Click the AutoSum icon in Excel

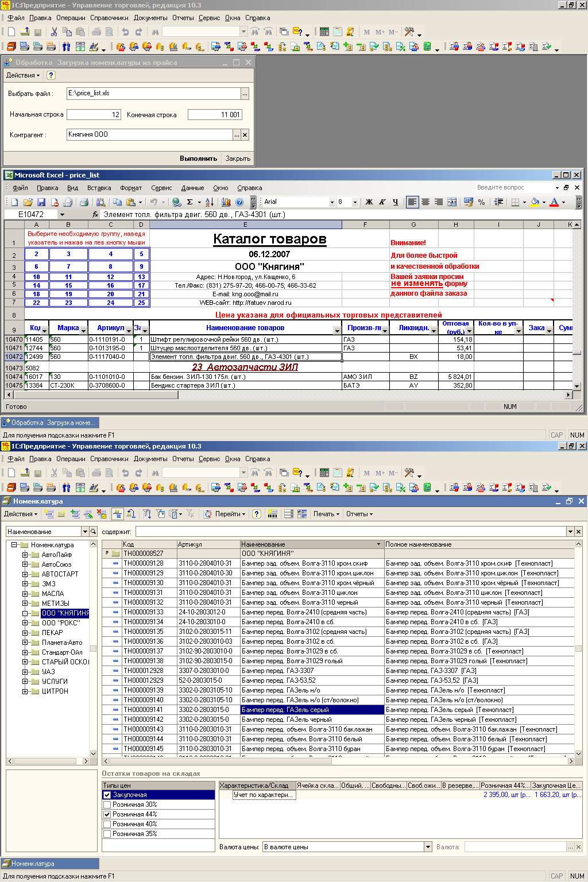[x=190, y=202]
